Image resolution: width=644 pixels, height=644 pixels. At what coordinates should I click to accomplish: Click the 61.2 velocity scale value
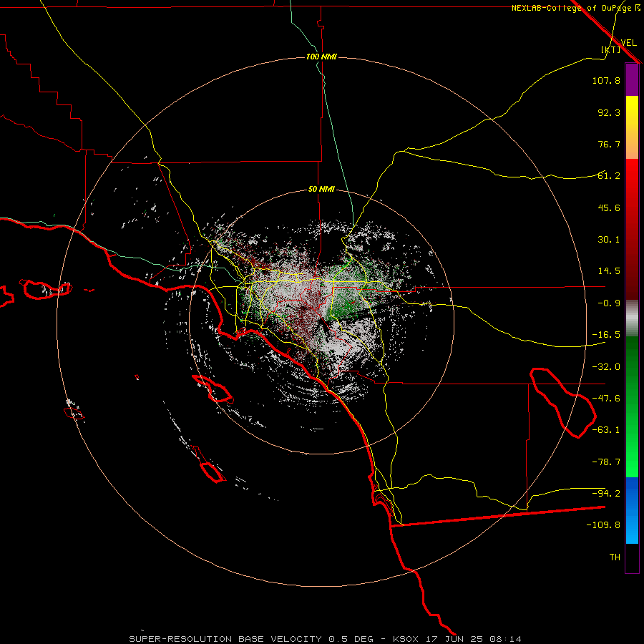(x=609, y=176)
